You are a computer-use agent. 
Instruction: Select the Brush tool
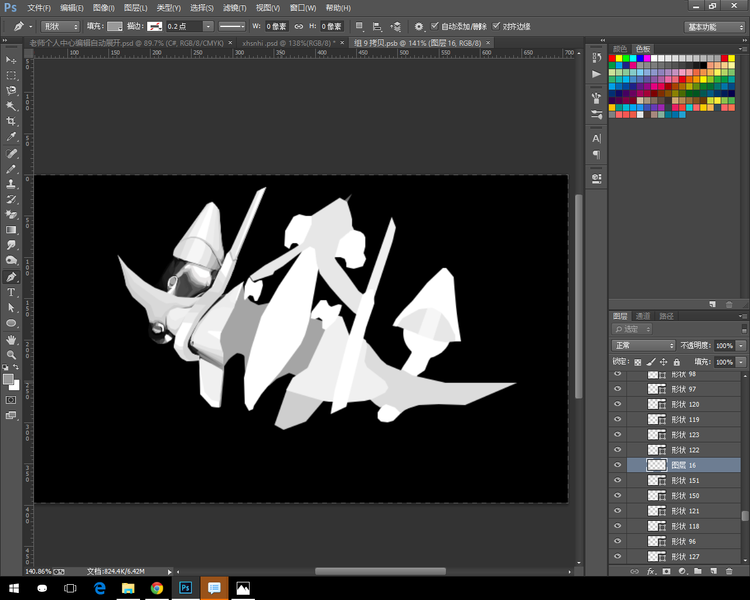pos(11,169)
